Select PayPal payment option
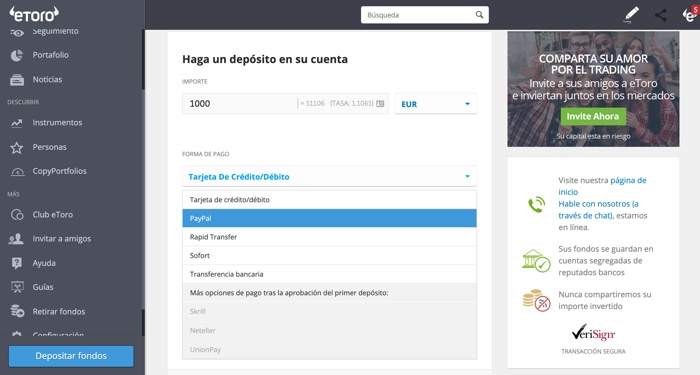Screen dimensions: 700x375 click(x=329, y=218)
